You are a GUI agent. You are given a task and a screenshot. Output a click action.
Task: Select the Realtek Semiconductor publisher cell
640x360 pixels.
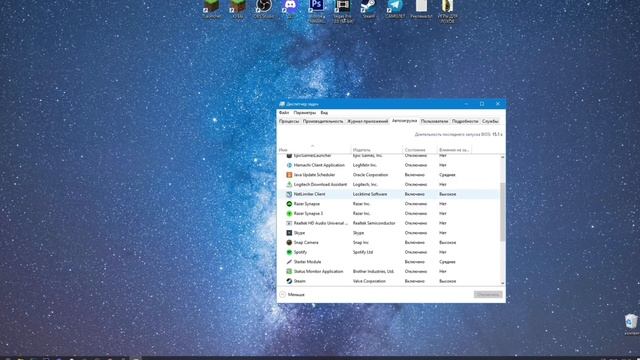pos(374,223)
